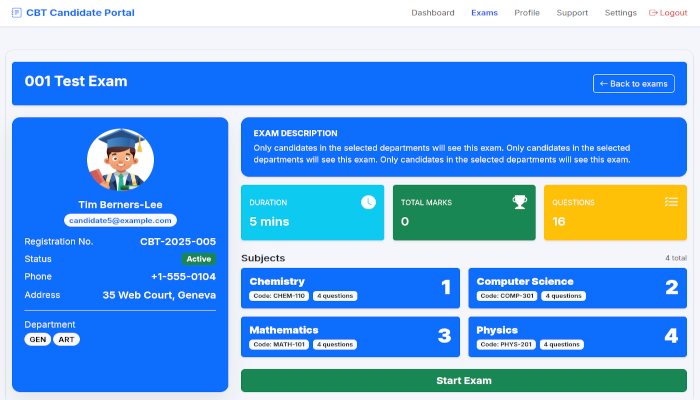The height and width of the screenshot is (400, 700).
Task: Click the candidate5@example.com email badge
Action: (120, 220)
